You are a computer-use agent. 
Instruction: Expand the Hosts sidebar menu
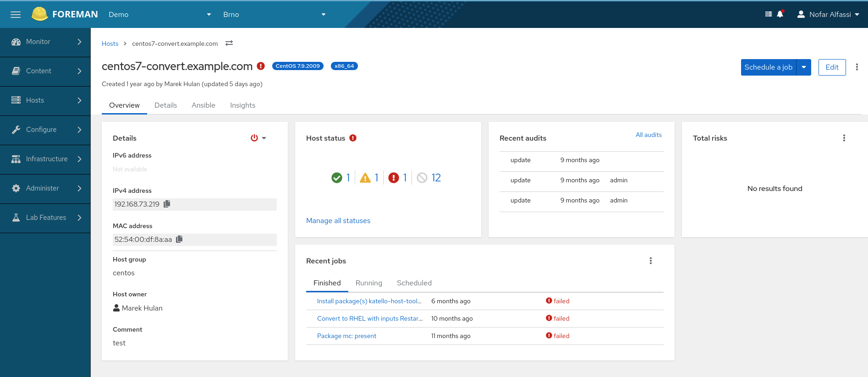pos(45,100)
